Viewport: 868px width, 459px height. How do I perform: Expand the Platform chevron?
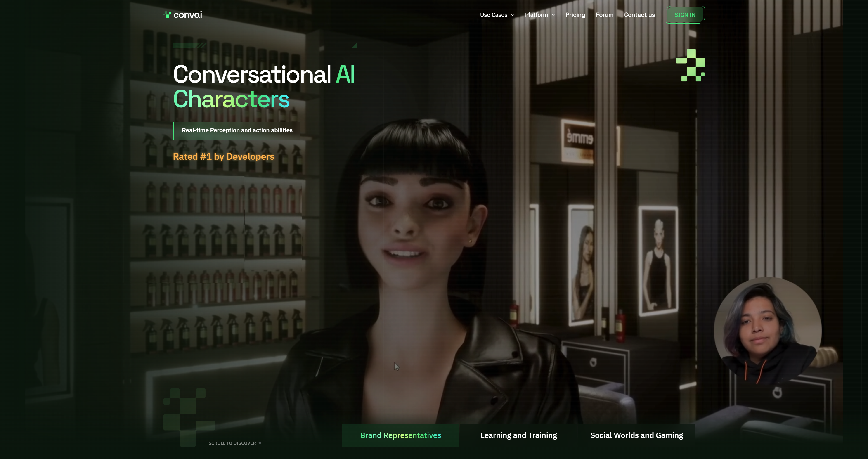(553, 15)
